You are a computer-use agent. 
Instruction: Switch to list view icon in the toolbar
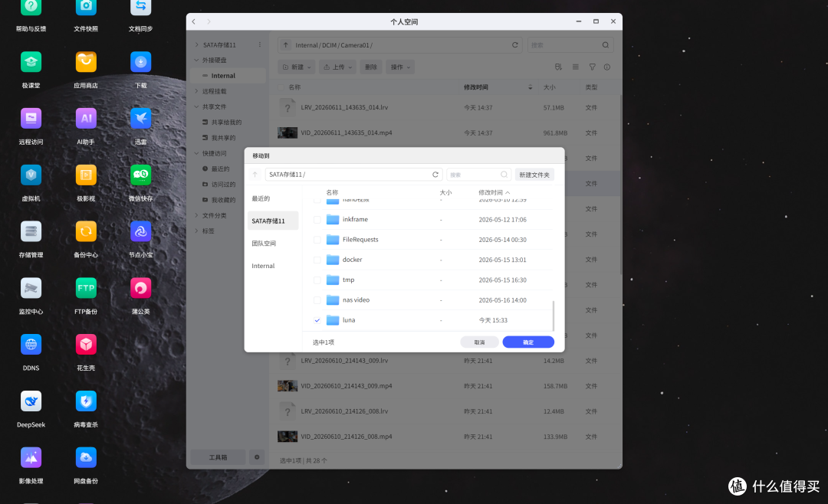[x=576, y=67]
